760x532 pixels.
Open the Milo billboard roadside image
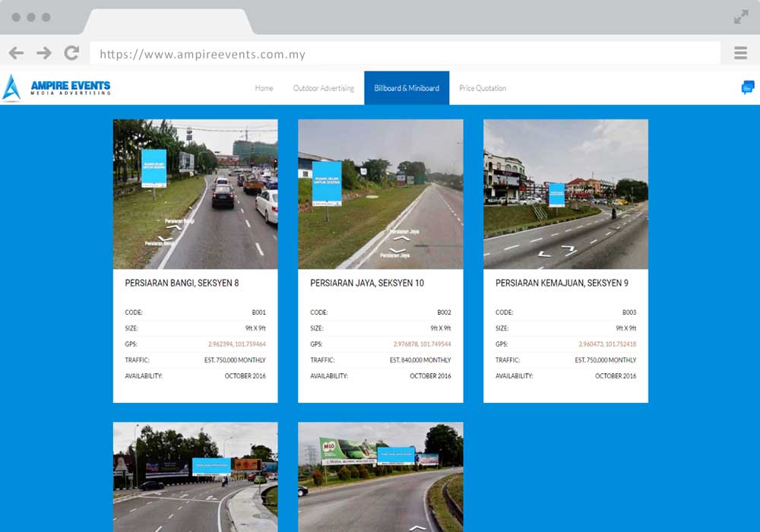pos(381,477)
